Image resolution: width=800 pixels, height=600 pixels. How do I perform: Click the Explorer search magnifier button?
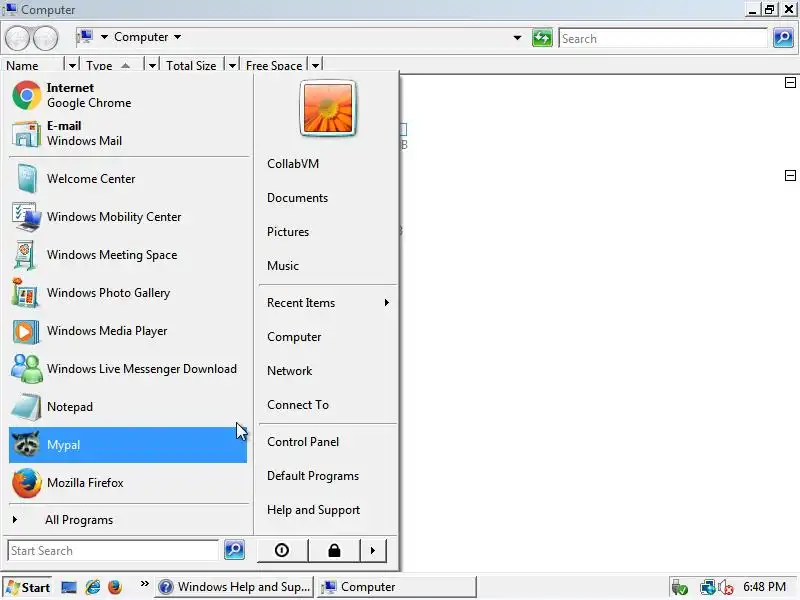coord(783,38)
